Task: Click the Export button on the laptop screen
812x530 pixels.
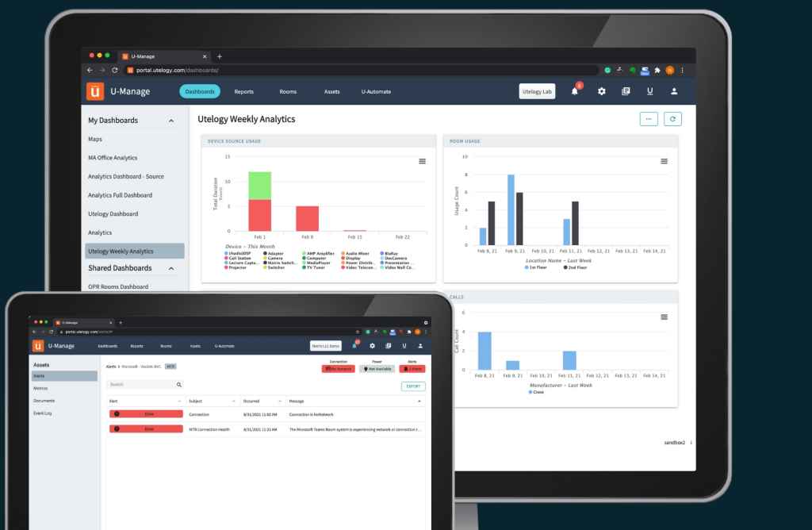Action: [413, 386]
